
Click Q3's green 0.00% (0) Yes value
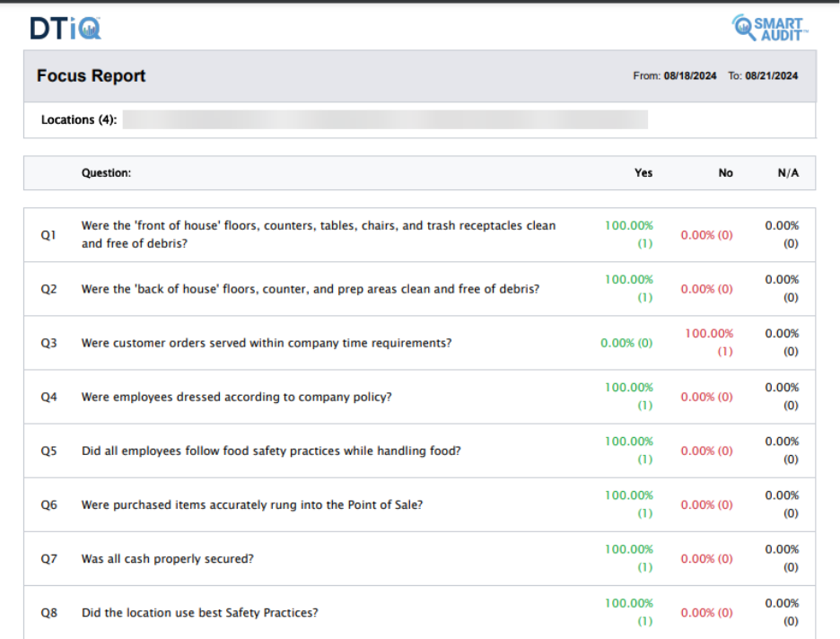pos(626,343)
